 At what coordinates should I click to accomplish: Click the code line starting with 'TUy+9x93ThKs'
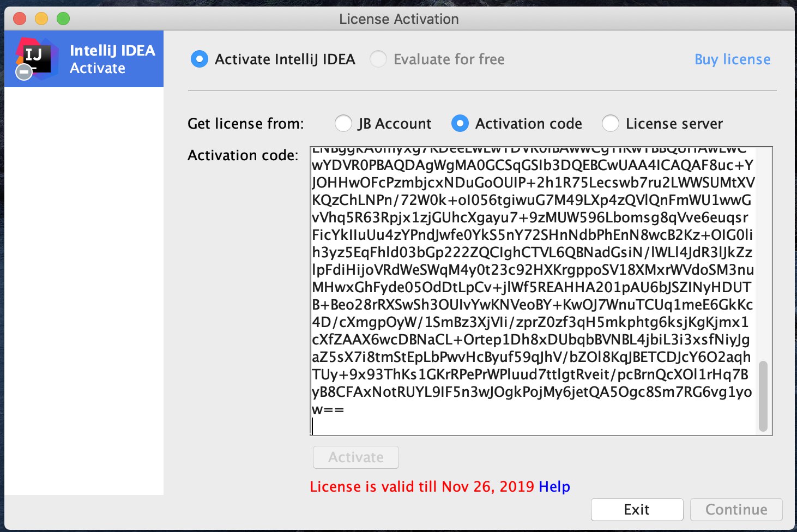coord(530,374)
